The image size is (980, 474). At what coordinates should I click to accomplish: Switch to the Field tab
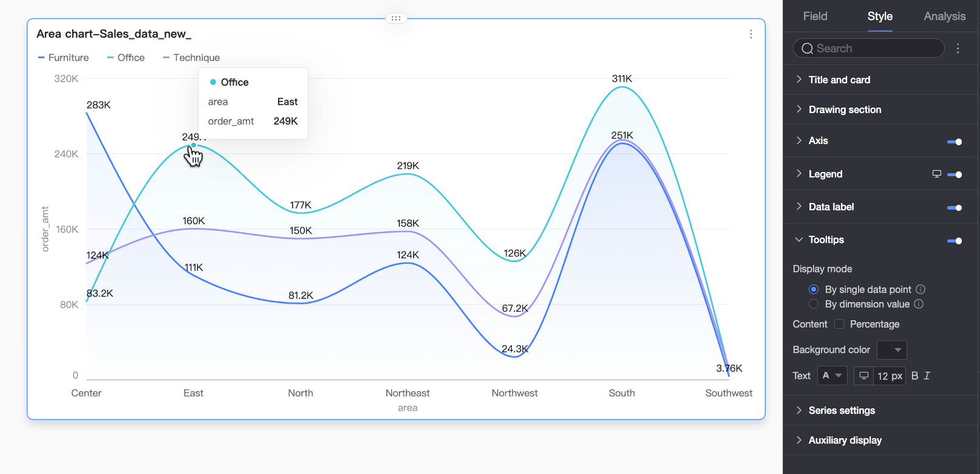click(x=815, y=16)
